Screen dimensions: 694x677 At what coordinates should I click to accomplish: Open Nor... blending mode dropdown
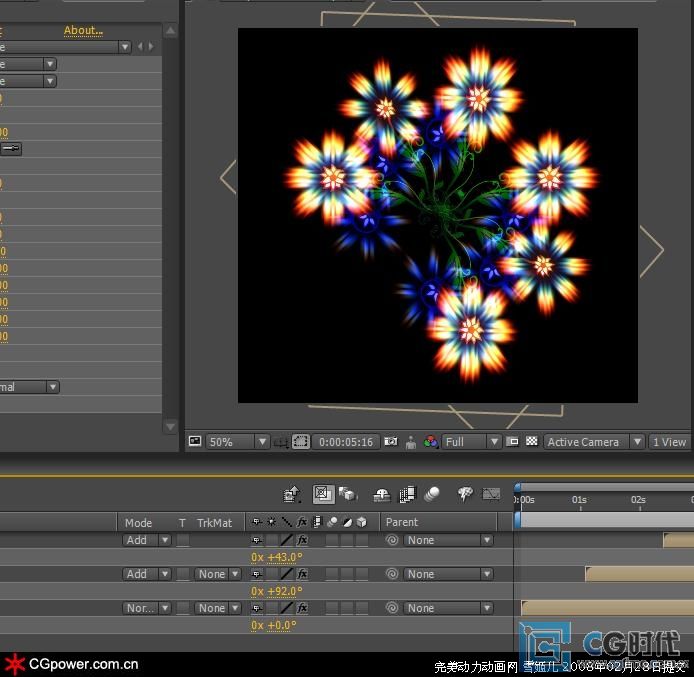coord(147,608)
